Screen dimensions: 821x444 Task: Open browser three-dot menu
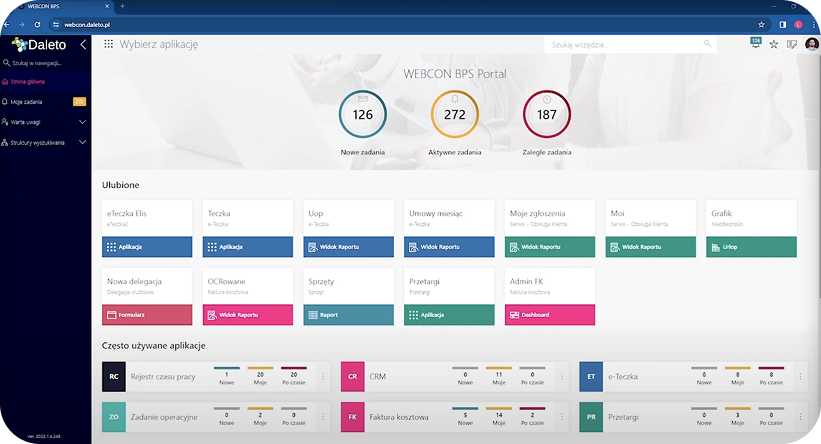(814, 25)
